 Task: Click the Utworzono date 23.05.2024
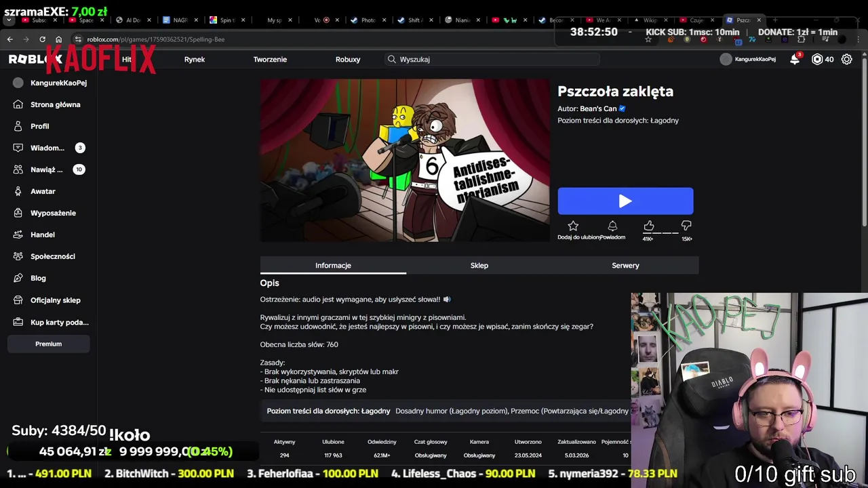tap(528, 455)
